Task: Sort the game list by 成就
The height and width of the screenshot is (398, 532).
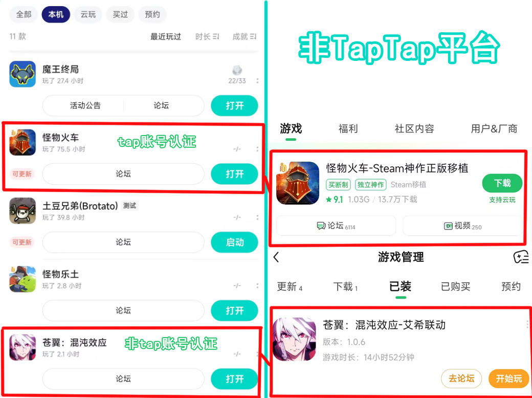Action: (245, 37)
